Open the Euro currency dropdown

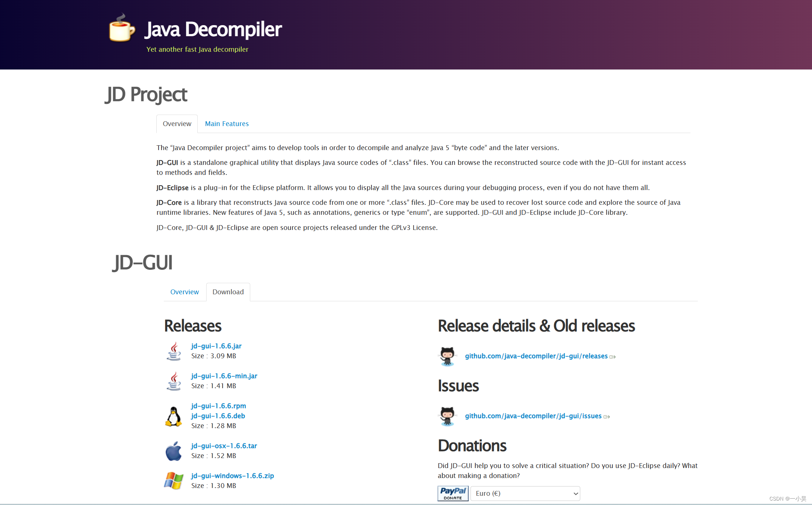tap(525, 494)
